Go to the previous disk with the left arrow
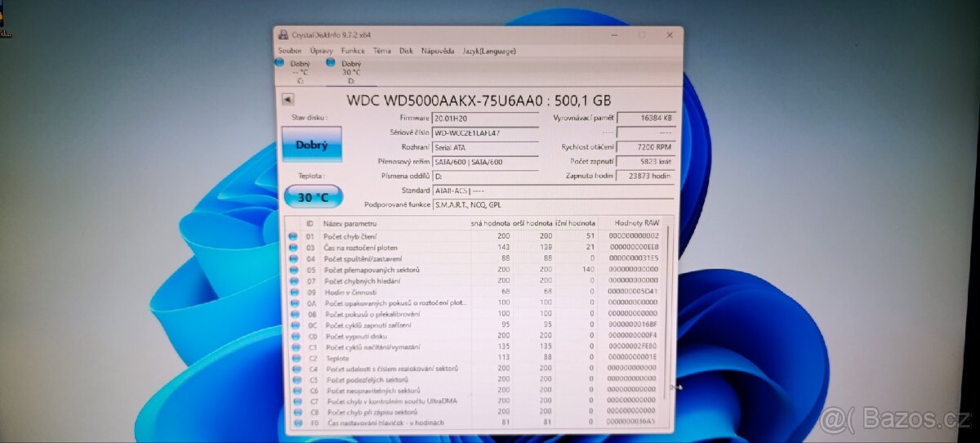 (287, 99)
